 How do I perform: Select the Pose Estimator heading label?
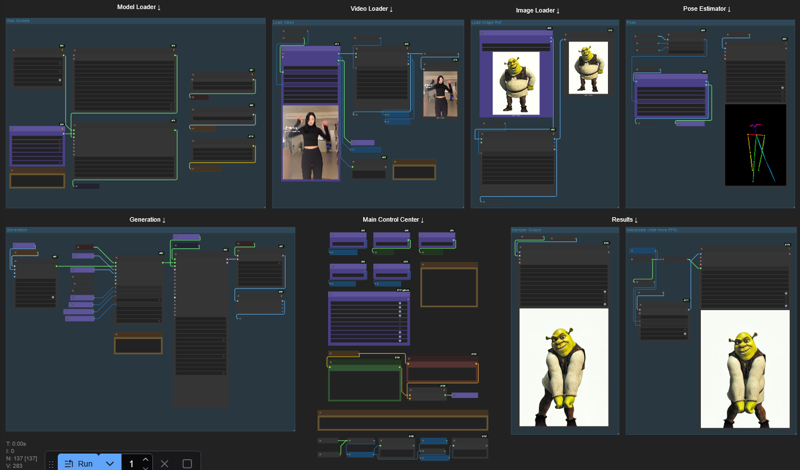(x=707, y=9)
